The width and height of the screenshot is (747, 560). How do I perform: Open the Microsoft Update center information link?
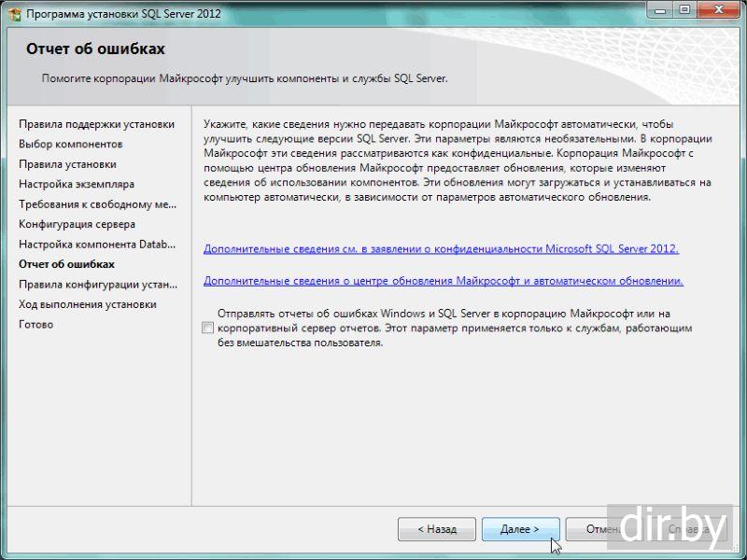(x=443, y=281)
